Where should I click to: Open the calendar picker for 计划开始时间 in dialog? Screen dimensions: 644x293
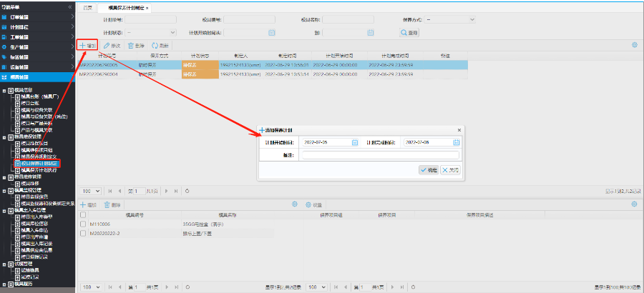pos(355,142)
